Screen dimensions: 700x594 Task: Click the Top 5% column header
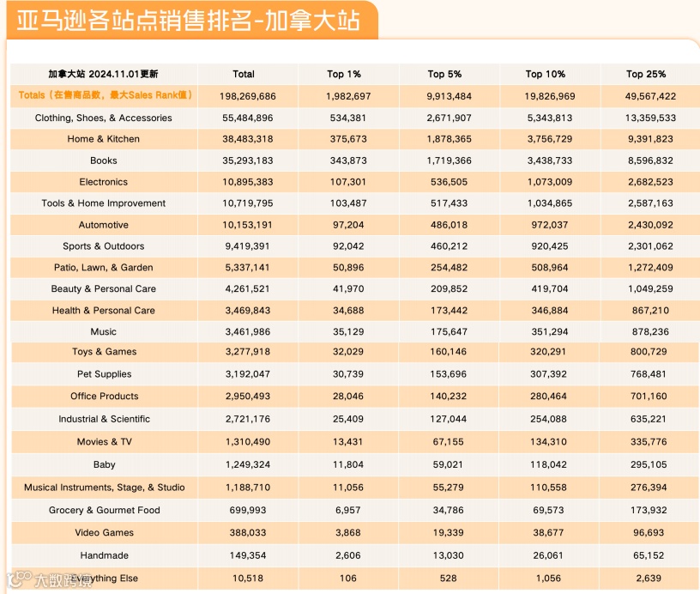[444, 74]
